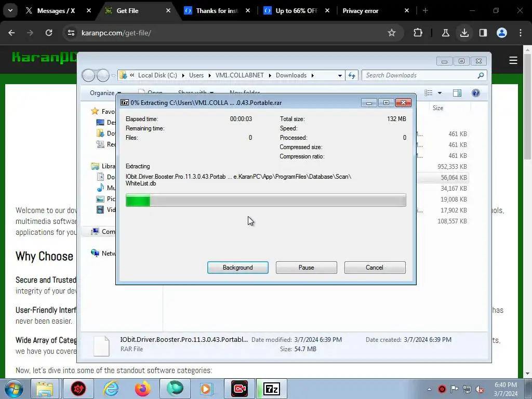Open Windows Start menu
532x399 pixels.
(x=13, y=389)
